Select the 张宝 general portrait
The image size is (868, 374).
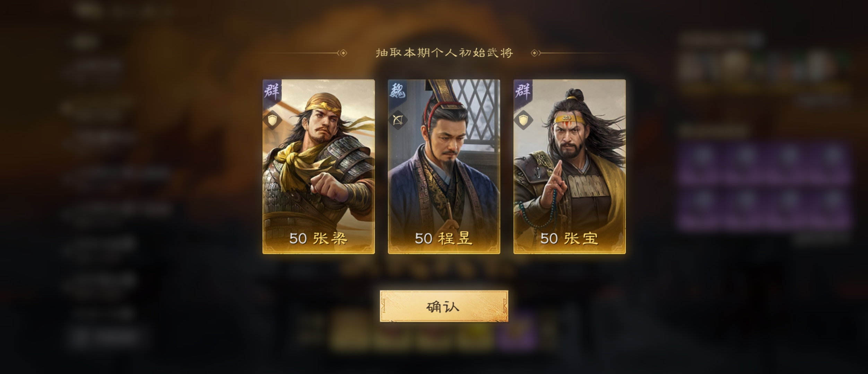tap(570, 167)
